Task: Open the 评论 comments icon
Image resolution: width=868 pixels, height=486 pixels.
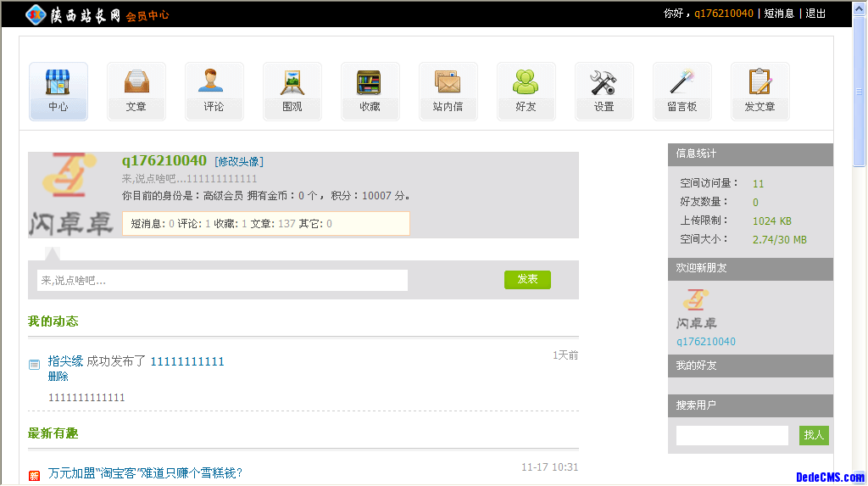Action: (x=214, y=92)
